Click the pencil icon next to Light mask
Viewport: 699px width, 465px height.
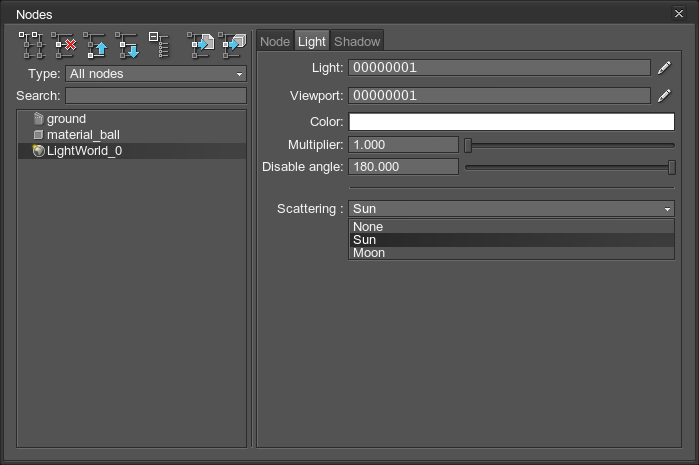pyautogui.click(x=665, y=68)
